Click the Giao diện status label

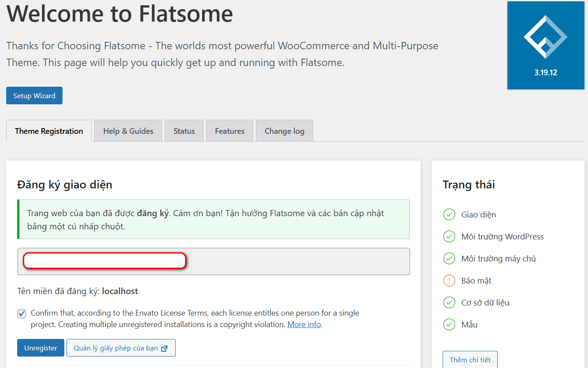478,215
